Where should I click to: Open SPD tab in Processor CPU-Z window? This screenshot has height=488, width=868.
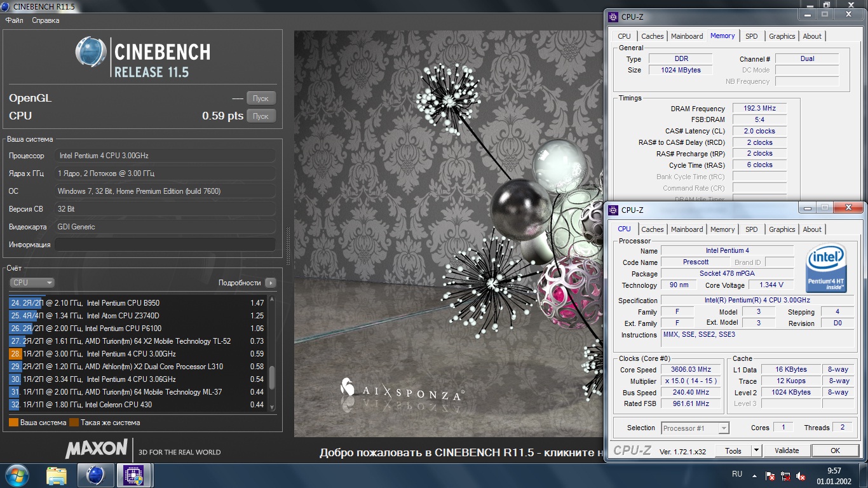[x=752, y=229]
